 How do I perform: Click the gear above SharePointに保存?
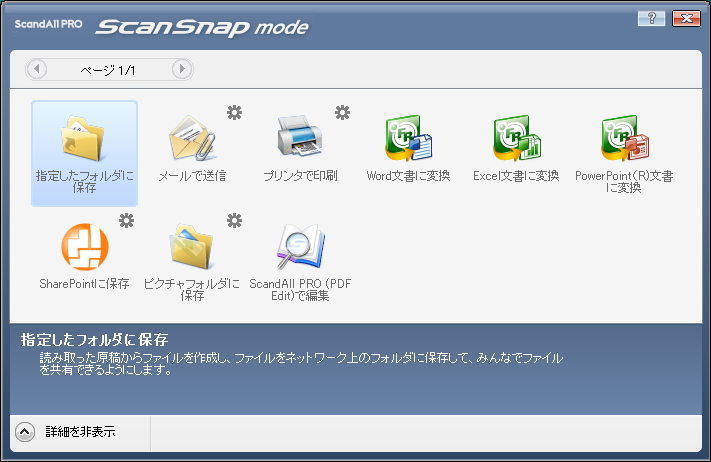point(127,220)
